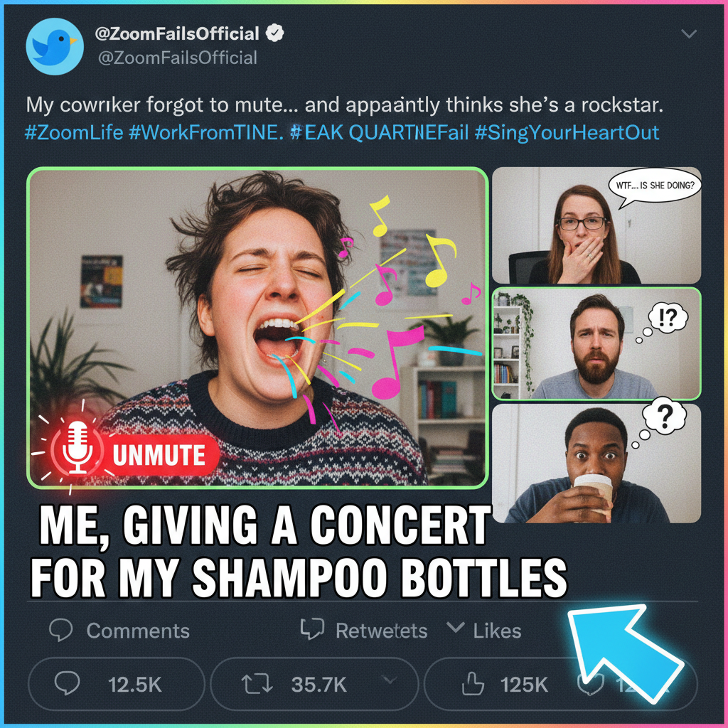Open the singing woman's main video tile

pyautogui.click(x=257, y=327)
